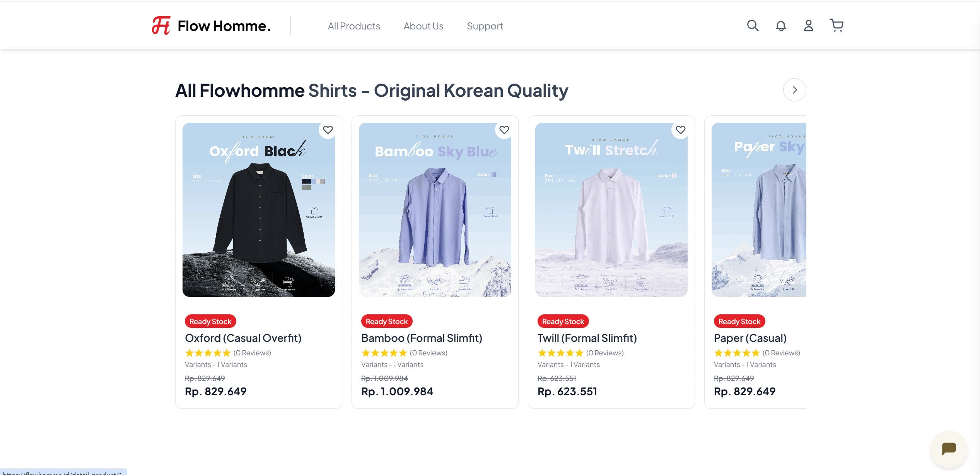Open the shopping cart icon
The image size is (980, 475).
tap(837, 26)
